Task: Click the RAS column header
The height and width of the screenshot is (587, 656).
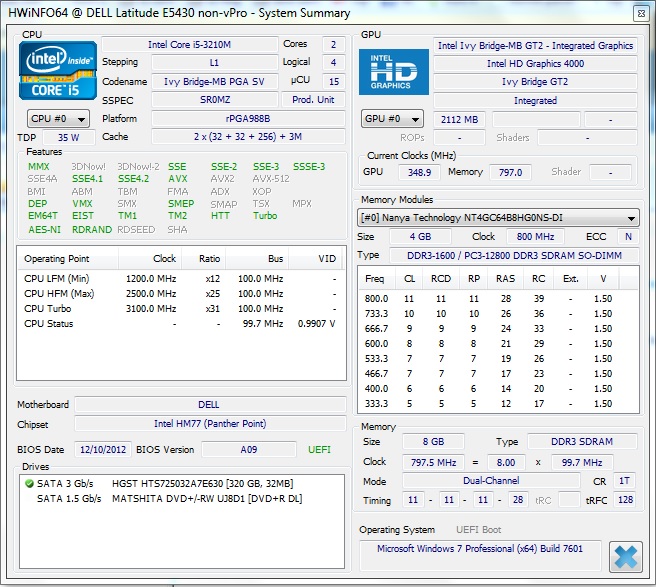Action: point(505,279)
